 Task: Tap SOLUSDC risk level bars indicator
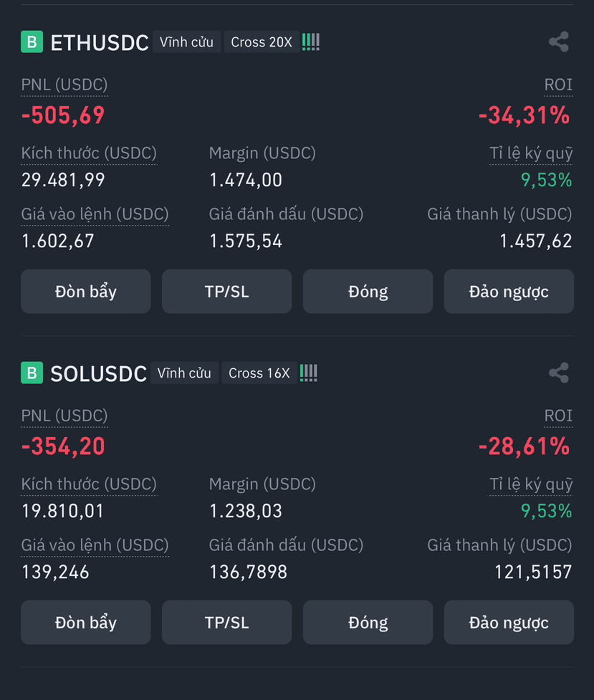(x=309, y=373)
